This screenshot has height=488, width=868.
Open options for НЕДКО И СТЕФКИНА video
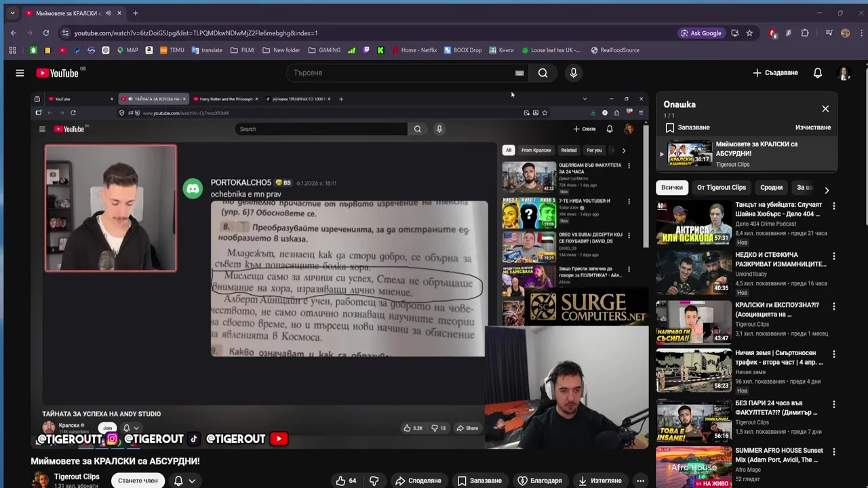834,257
